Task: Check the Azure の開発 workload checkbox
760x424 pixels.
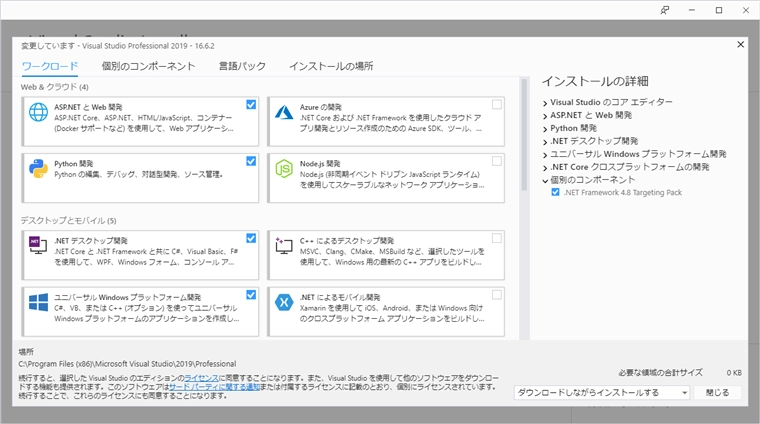Action: click(x=497, y=105)
